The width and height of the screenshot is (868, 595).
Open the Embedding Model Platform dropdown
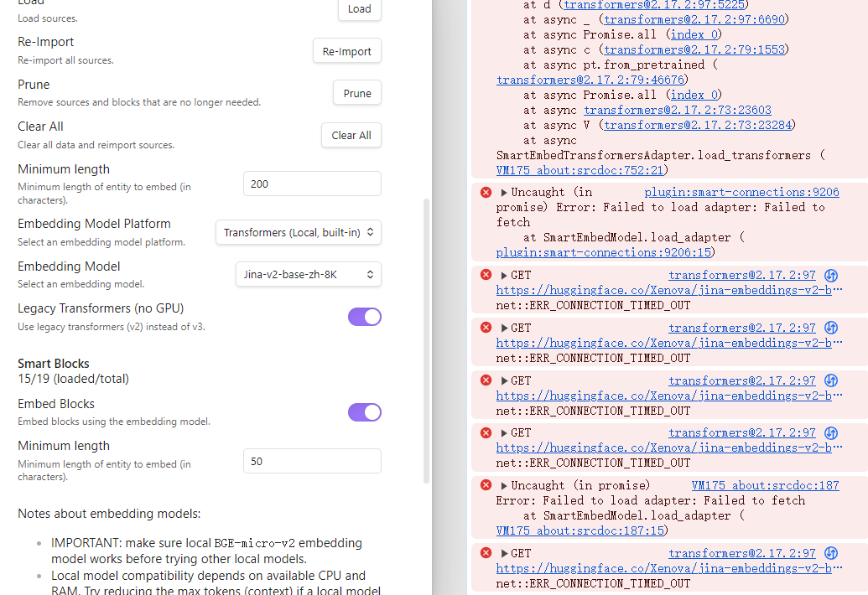(x=298, y=232)
